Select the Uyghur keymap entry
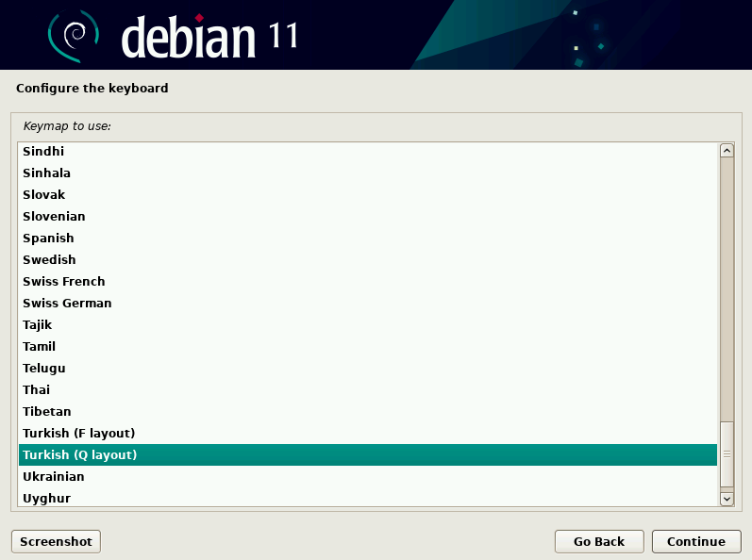The image size is (752, 560). (x=46, y=498)
